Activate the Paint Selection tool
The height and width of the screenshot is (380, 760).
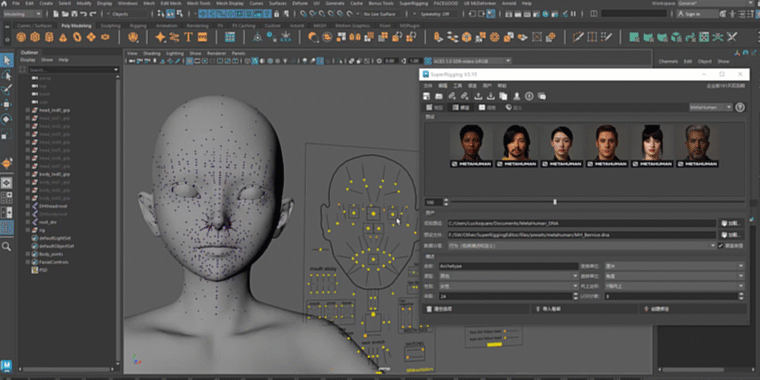click(x=7, y=90)
